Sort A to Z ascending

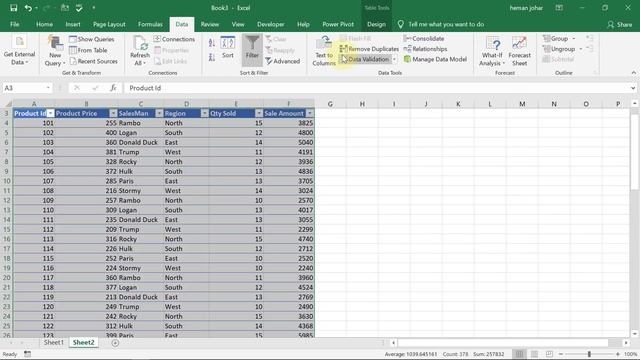[211, 43]
